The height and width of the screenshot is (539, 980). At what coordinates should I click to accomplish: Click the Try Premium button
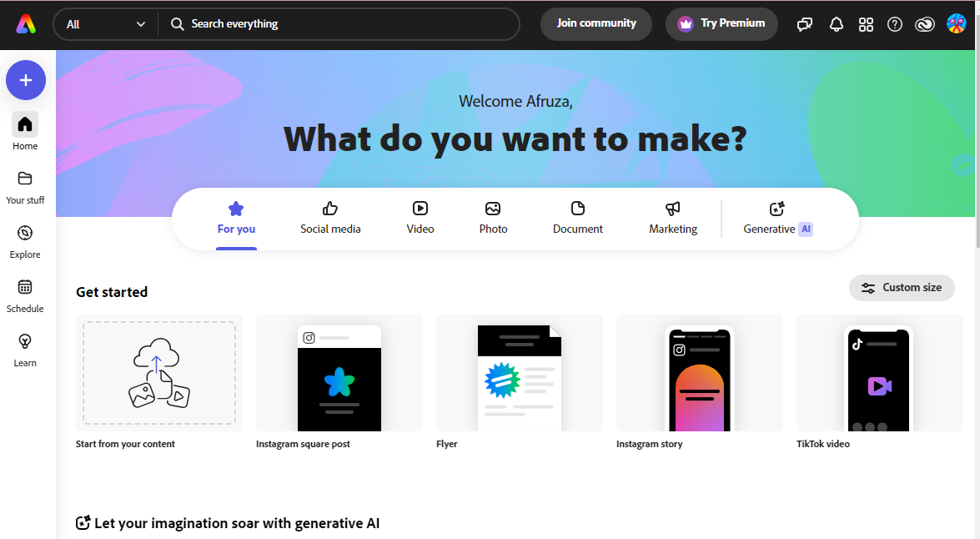tap(721, 24)
